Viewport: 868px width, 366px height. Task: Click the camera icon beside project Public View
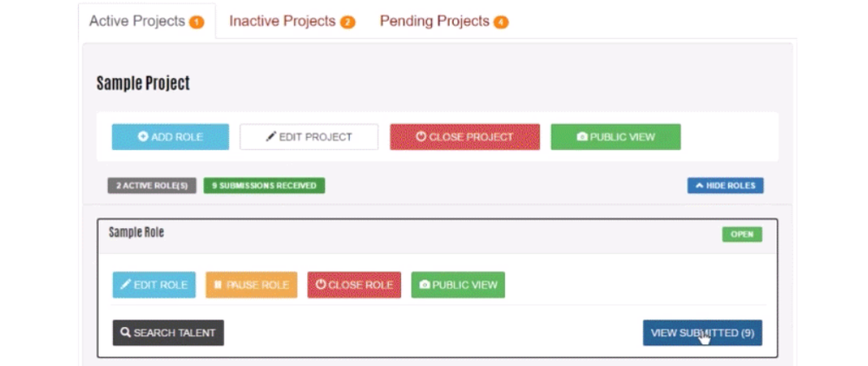tap(582, 137)
